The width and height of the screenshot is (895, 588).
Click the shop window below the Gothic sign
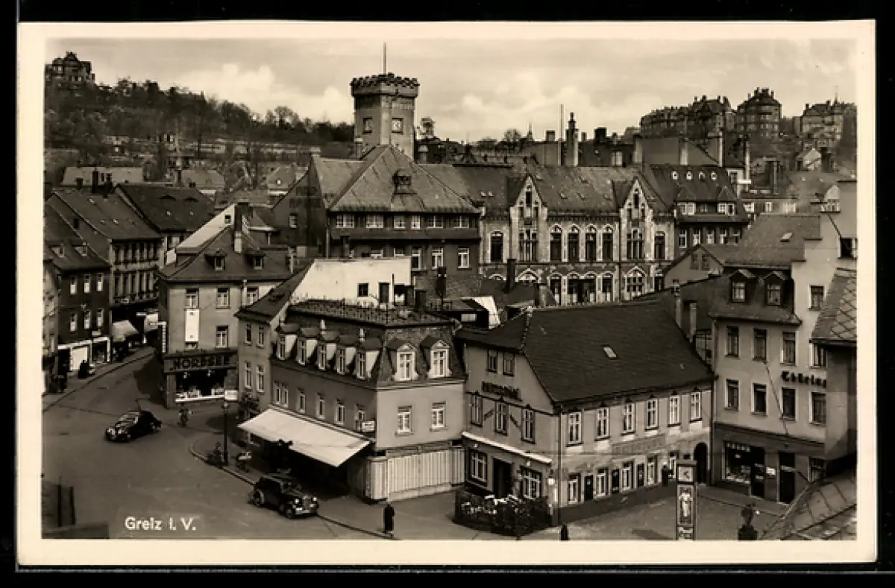tap(744, 464)
